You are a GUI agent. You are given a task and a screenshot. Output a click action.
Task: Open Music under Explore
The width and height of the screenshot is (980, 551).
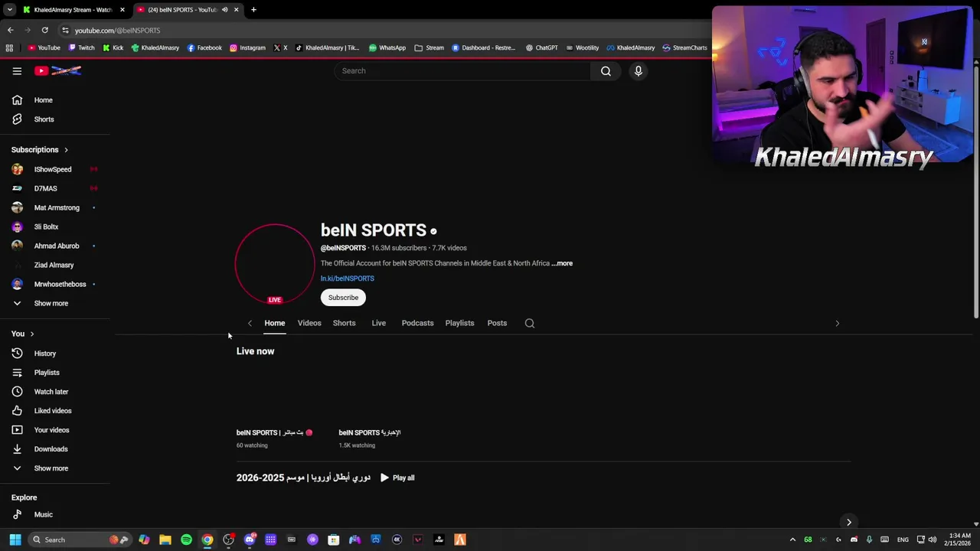point(55,515)
